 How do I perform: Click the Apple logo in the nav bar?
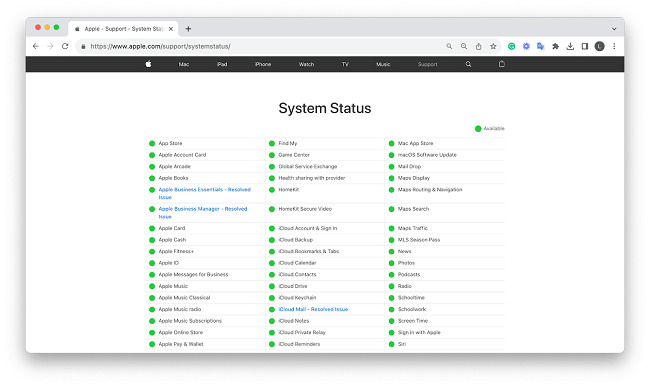tap(148, 64)
